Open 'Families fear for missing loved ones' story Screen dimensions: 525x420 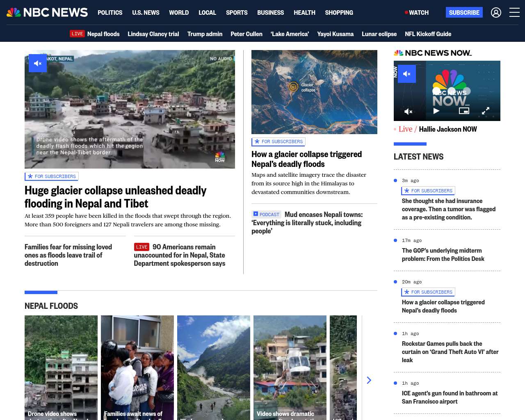tap(68, 255)
